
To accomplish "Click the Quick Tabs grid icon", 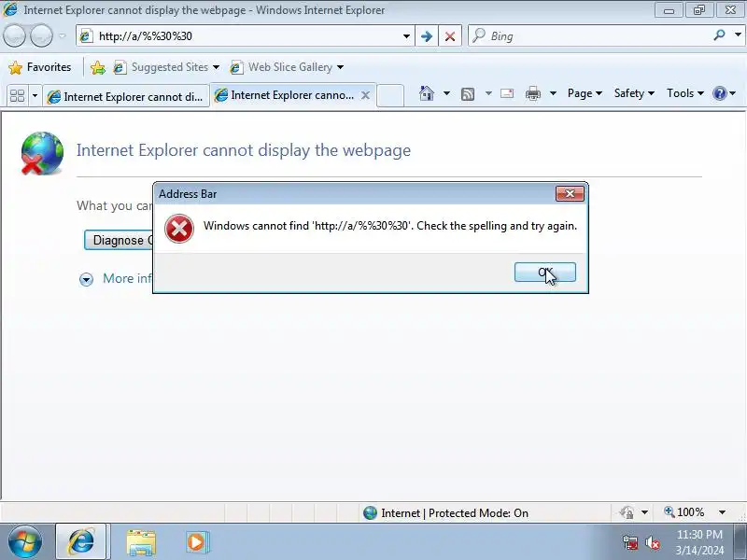I will pyautogui.click(x=17, y=96).
